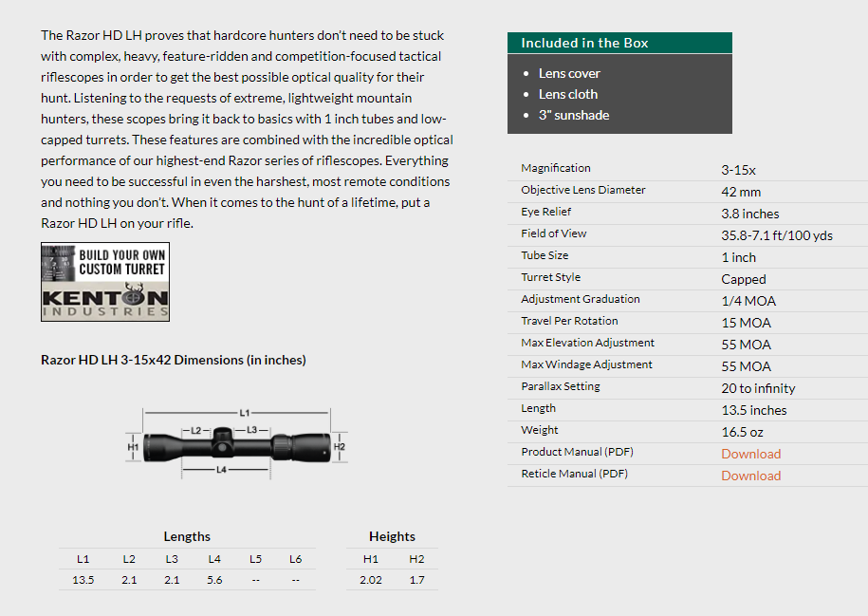Select the L1 column header
Image resolution: width=868 pixels, height=616 pixels.
tap(83, 559)
